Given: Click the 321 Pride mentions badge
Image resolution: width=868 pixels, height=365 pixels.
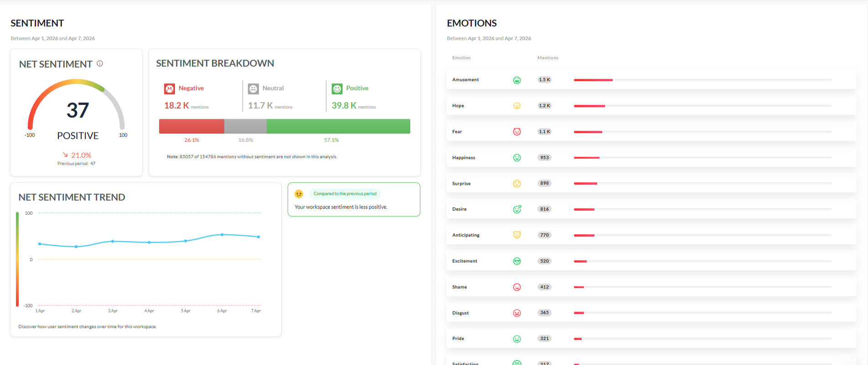Looking at the screenshot, I should click(x=544, y=339).
